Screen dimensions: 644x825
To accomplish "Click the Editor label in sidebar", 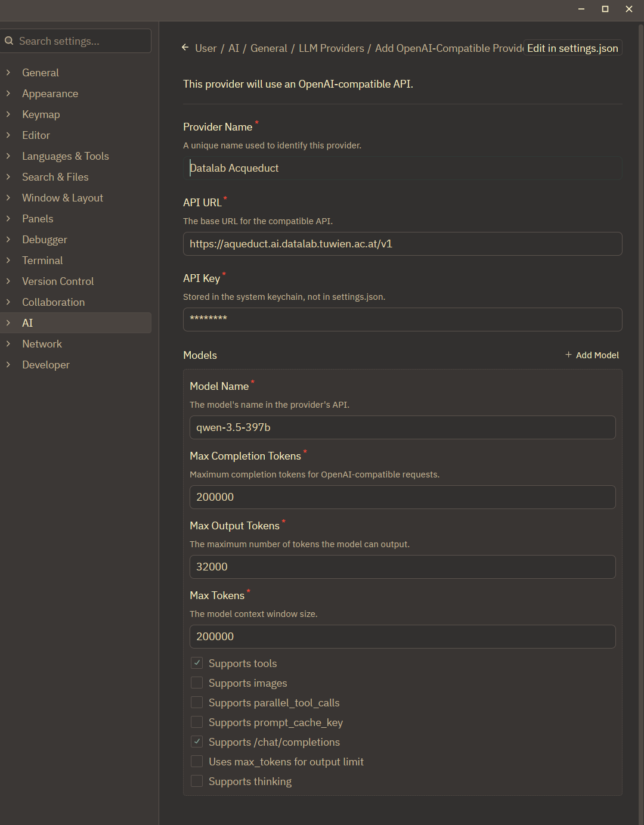I will pyautogui.click(x=36, y=135).
